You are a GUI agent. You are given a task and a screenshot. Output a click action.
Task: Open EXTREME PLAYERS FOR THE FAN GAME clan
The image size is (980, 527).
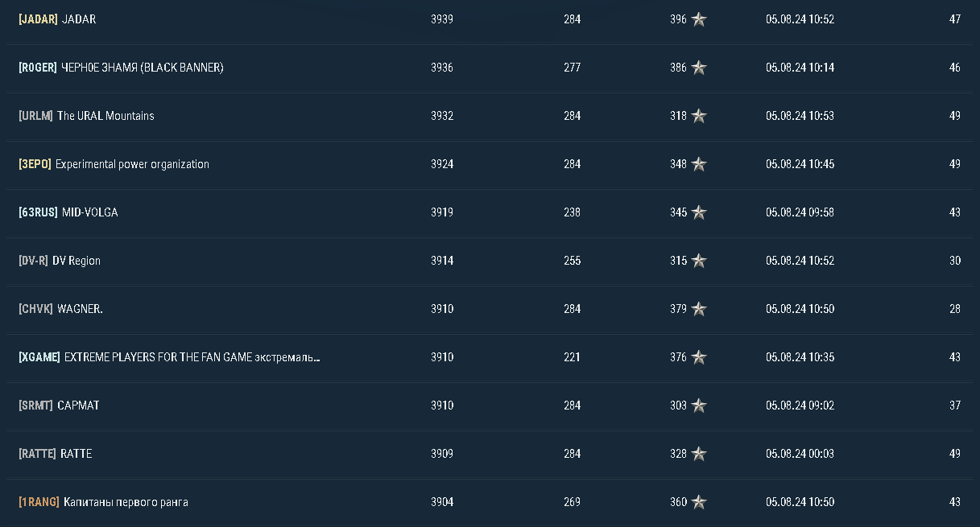point(192,357)
